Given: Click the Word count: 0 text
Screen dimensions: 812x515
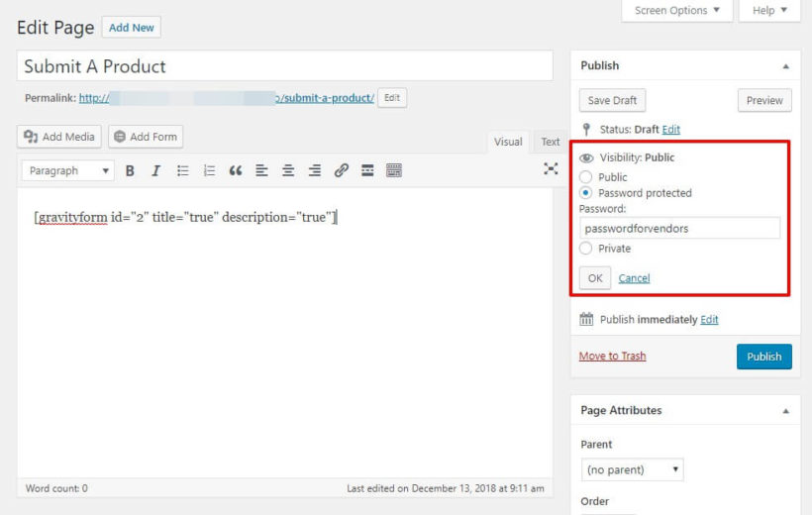Looking at the screenshot, I should tap(57, 488).
